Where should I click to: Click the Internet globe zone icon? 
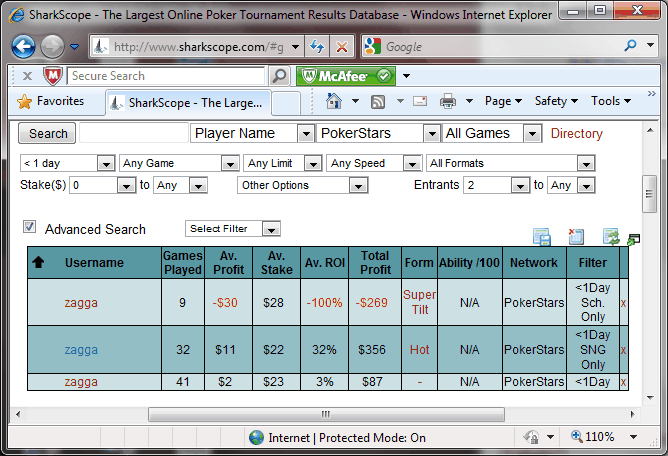click(256, 437)
